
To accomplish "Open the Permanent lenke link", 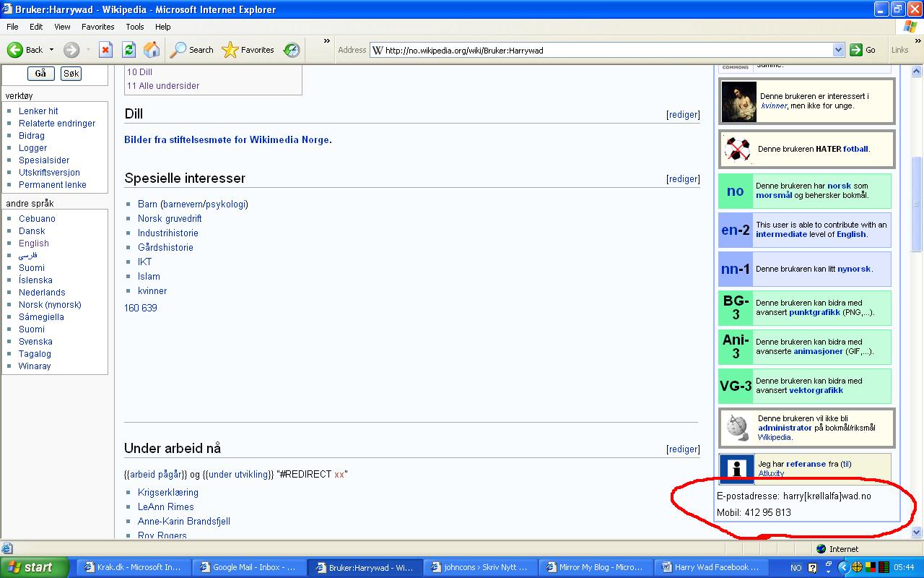I will point(53,185).
